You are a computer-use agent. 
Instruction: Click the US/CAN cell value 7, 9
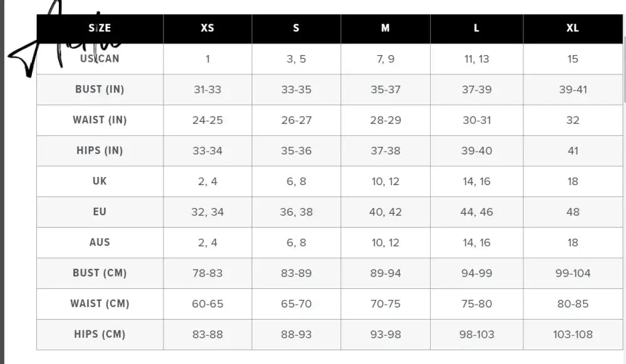pos(385,59)
